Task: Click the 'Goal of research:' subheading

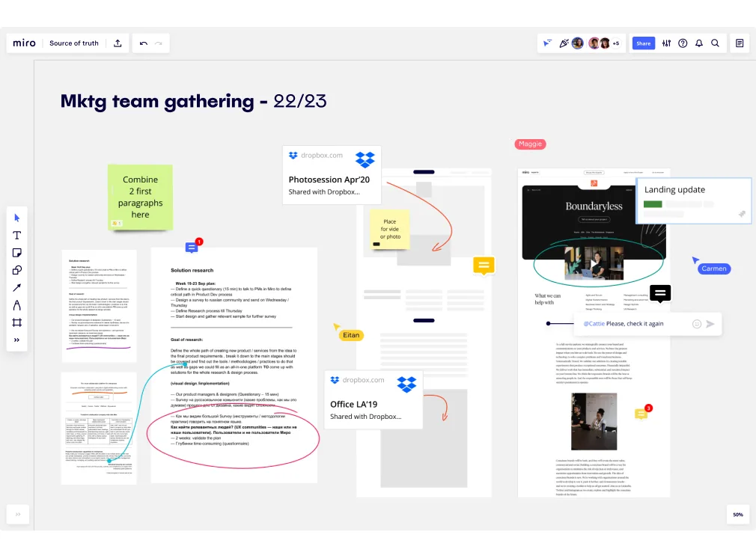Action: click(x=186, y=340)
